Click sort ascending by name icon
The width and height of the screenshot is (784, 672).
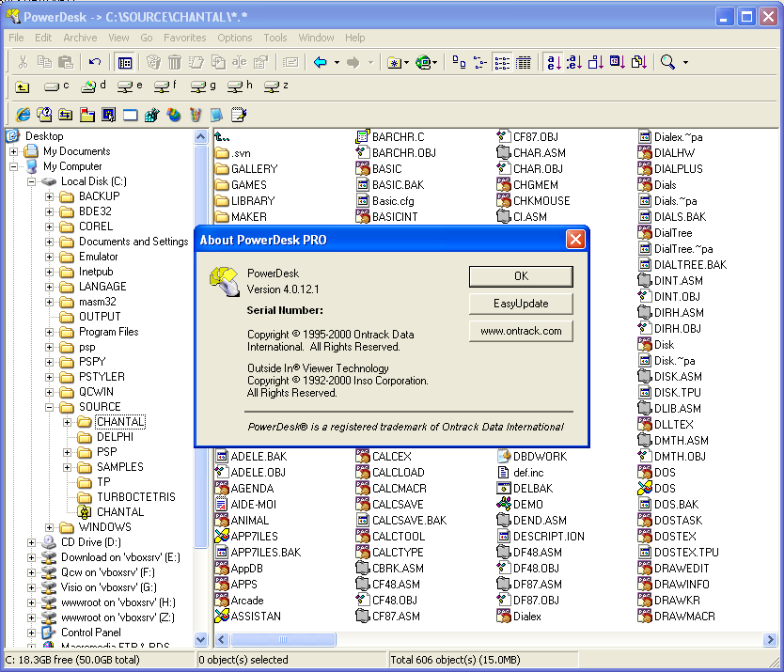point(554,63)
